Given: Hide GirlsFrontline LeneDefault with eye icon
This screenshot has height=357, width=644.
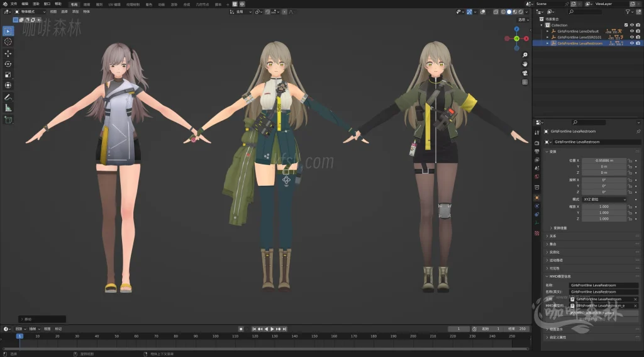Looking at the screenshot, I should 631,31.
